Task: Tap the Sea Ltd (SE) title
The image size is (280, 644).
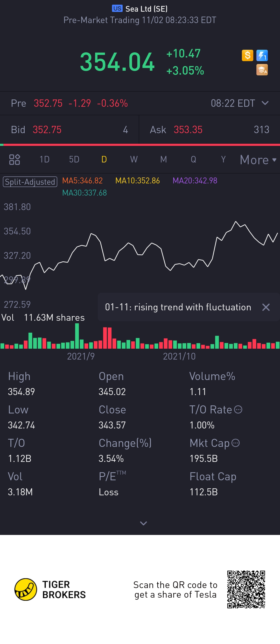Action: click(x=146, y=9)
